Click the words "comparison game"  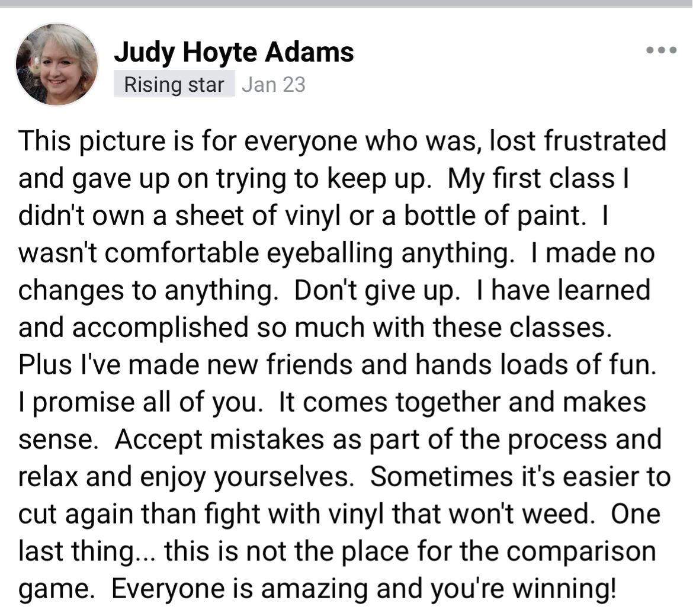point(337,570)
